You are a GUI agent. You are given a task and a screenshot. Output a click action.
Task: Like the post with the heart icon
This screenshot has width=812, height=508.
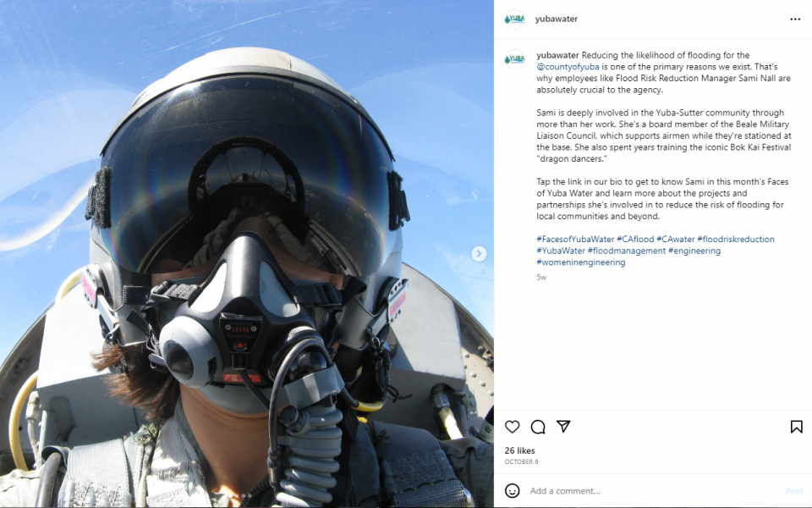(x=513, y=427)
